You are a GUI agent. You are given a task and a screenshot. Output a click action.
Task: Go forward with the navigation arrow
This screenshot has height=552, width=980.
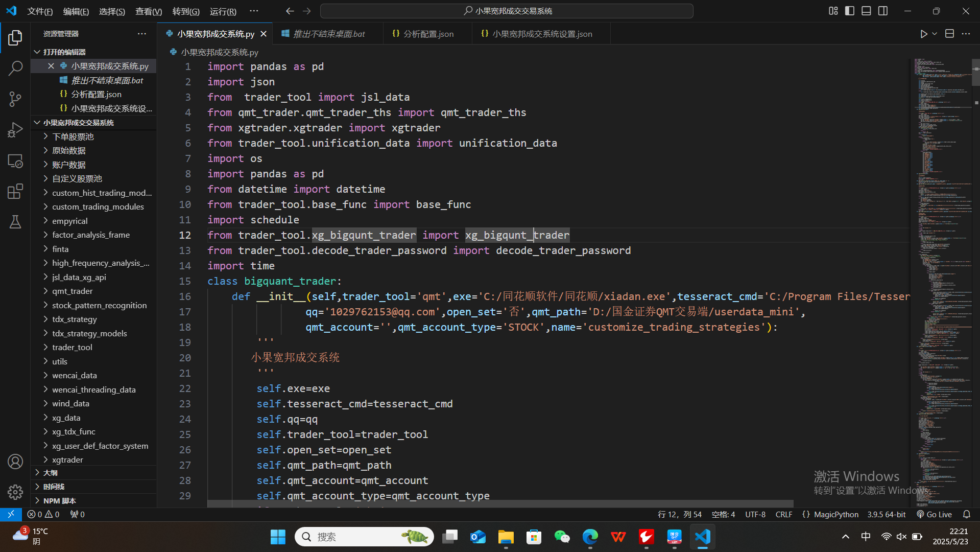(x=306, y=11)
